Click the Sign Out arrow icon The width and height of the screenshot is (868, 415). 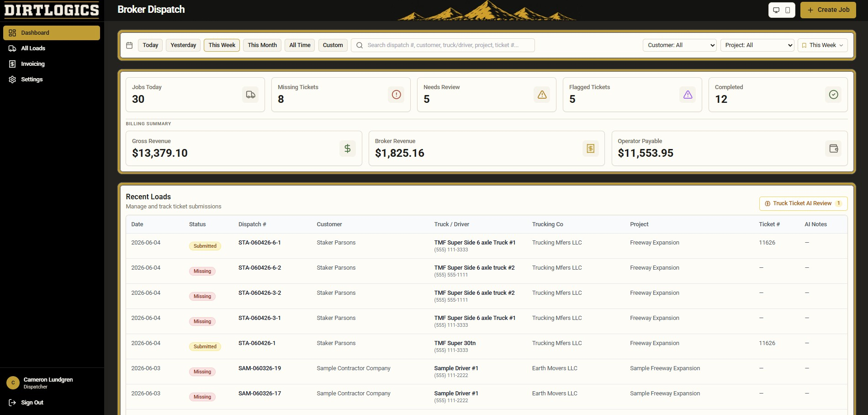tap(12, 403)
